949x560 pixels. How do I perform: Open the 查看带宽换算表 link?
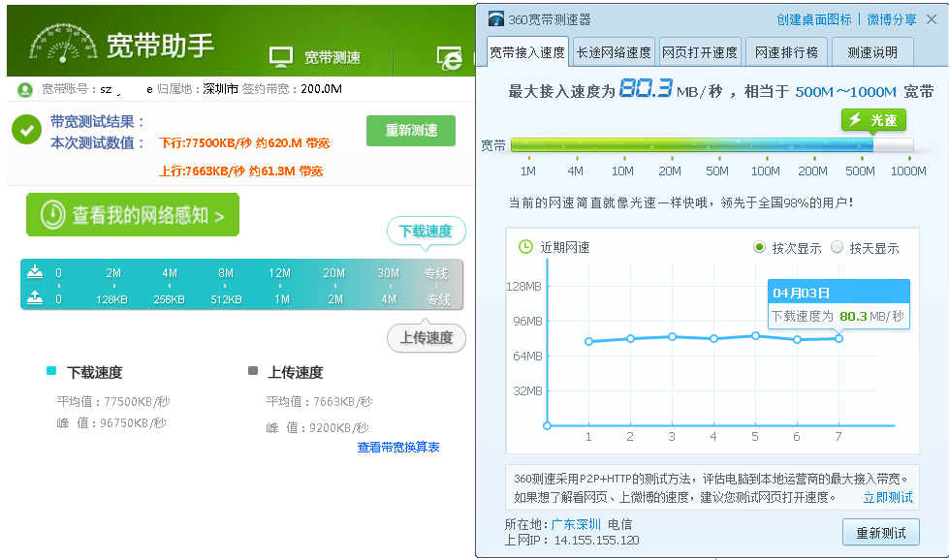[398, 447]
